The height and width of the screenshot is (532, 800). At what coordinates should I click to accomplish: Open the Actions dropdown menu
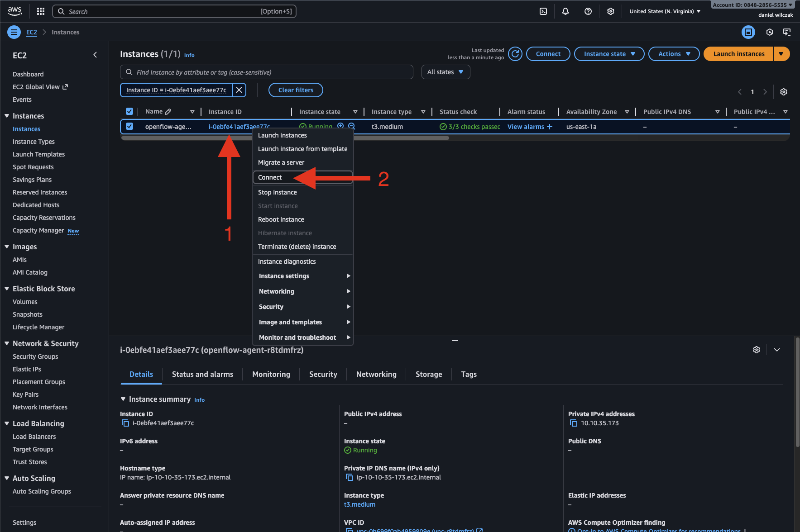coord(674,54)
